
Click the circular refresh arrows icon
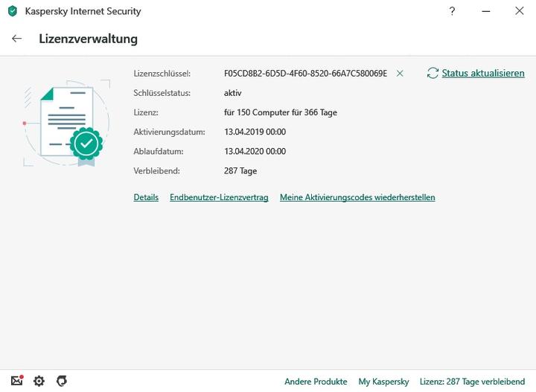tap(433, 73)
